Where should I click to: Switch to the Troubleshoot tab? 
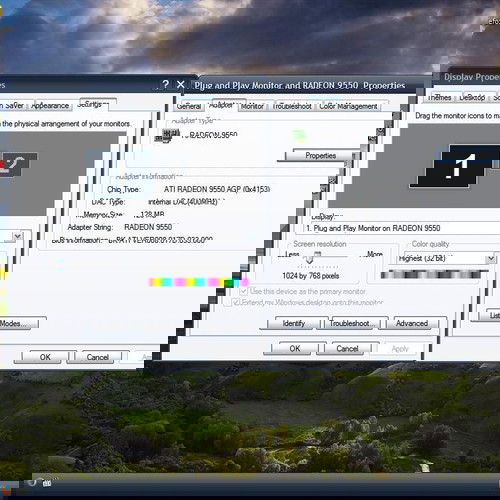click(x=292, y=106)
